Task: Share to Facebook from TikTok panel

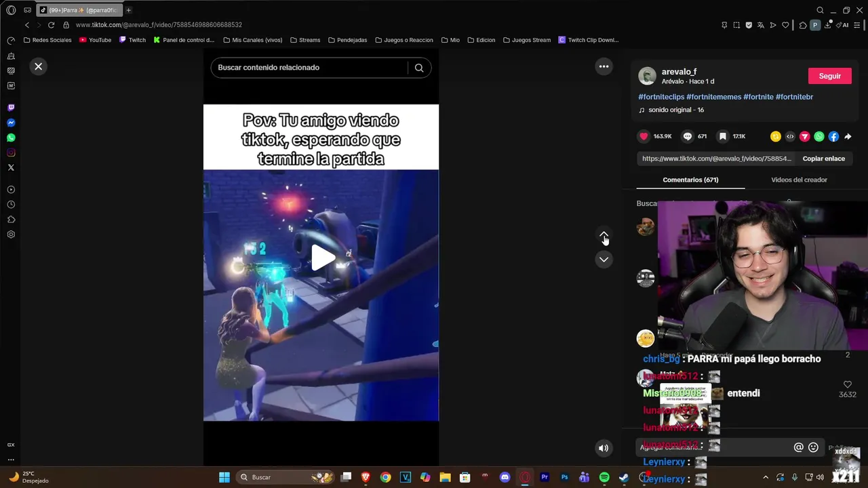Action: coord(833,136)
